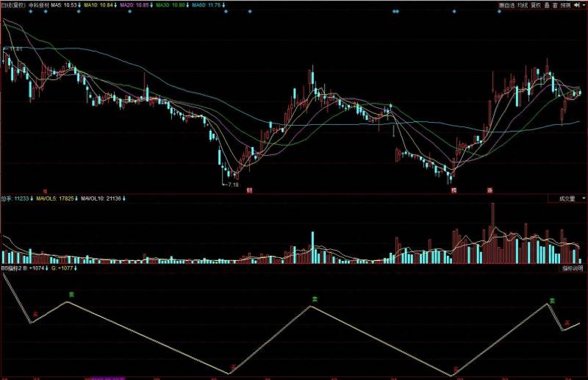
Task: Select the 日线(复权) period label
Action: click(13, 5)
